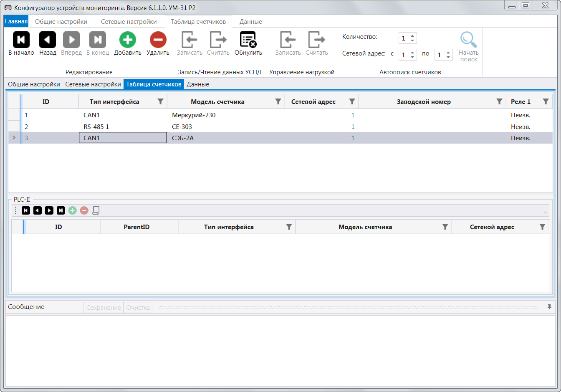Switch to lower Общие настройки tab
The height and width of the screenshot is (392, 561).
34,84
